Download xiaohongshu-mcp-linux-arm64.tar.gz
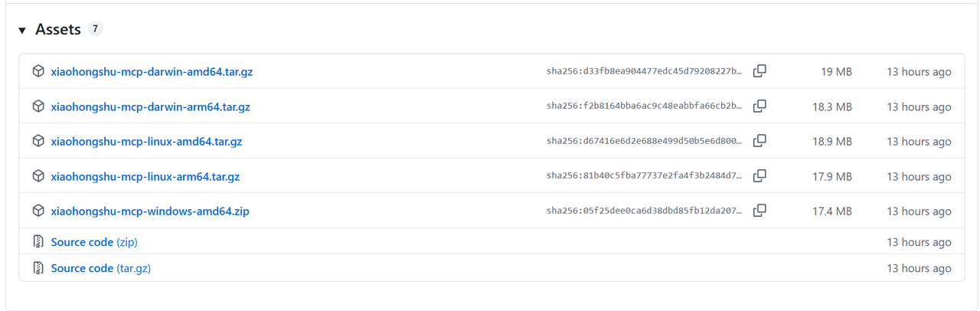This screenshot has width=980, height=311. pyautogui.click(x=145, y=177)
